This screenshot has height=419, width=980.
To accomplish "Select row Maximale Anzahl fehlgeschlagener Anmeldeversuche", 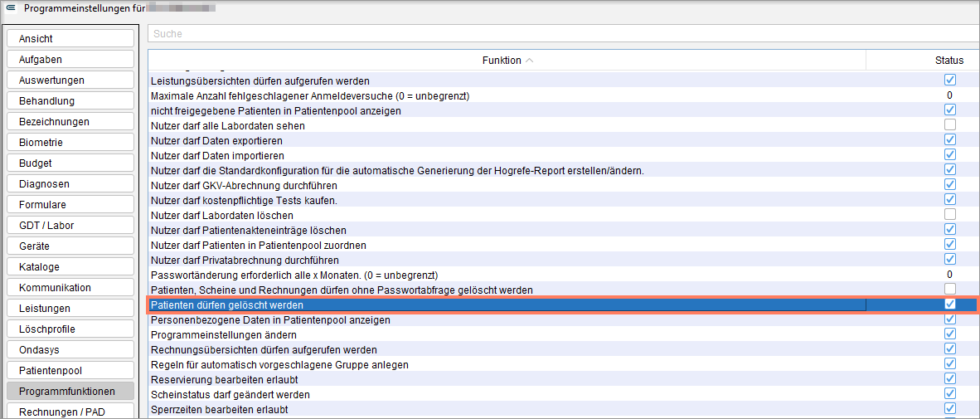I will point(563,95).
